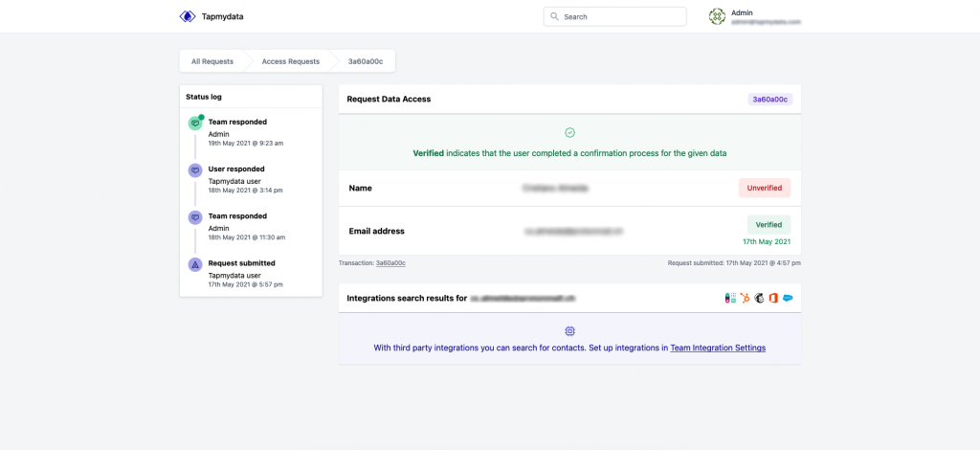Click the Name field label
Image resolution: width=980 pixels, height=450 pixels.
pos(360,188)
